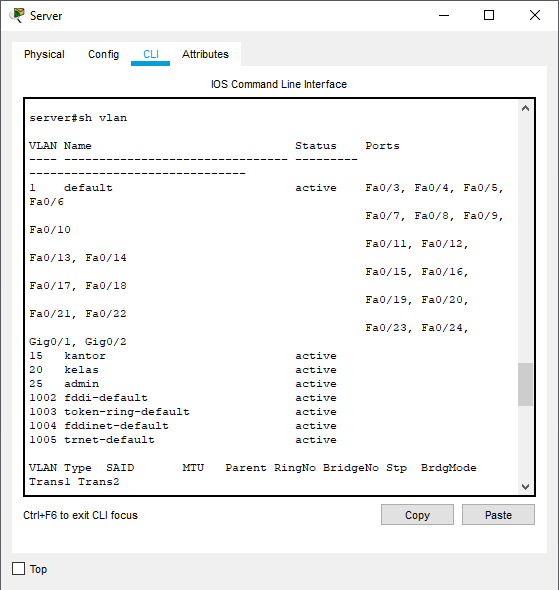The height and width of the screenshot is (590, 559).
Task: Click the 'server#sh vlan' command line
Action: (x=78, y=118)
